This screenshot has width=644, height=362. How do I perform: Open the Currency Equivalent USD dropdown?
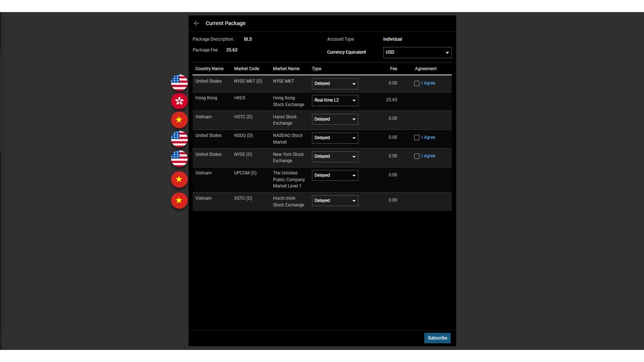point(417,52)
